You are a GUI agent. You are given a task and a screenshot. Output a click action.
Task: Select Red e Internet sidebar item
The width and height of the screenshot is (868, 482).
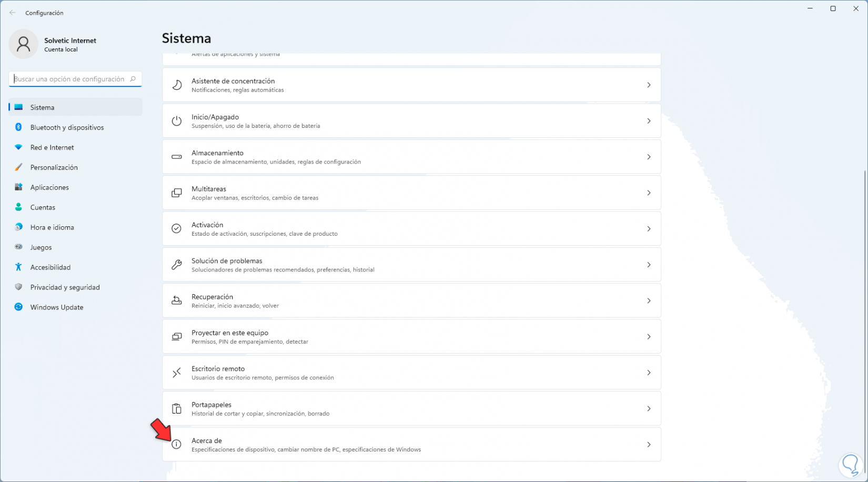point(52,147)
